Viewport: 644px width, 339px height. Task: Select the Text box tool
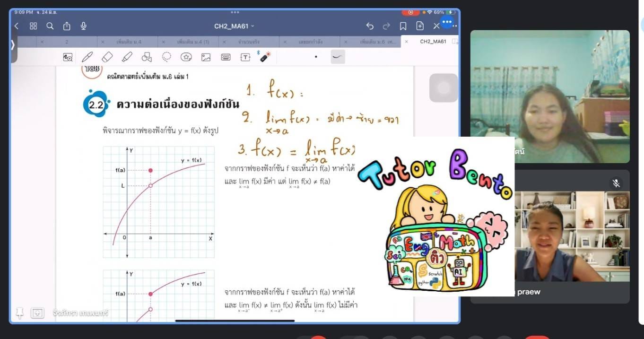pyautogui.click(x=245, y=57)
